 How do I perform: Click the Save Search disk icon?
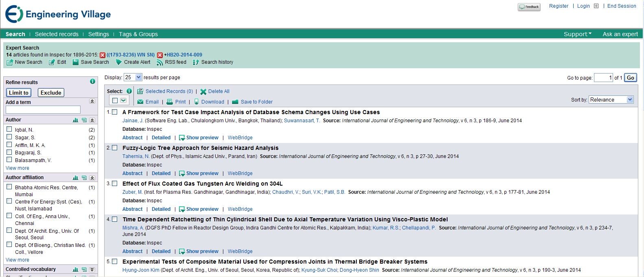tap(75, 62)
